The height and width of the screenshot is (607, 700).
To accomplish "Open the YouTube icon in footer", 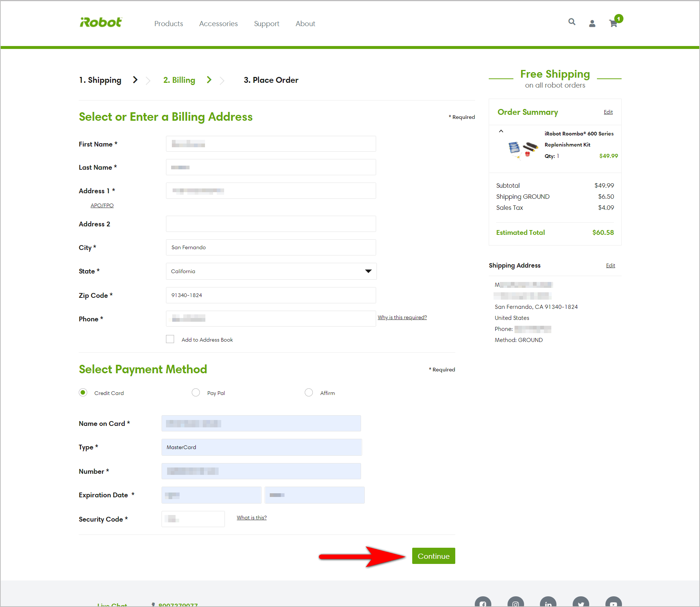I will tap(614, 602).
